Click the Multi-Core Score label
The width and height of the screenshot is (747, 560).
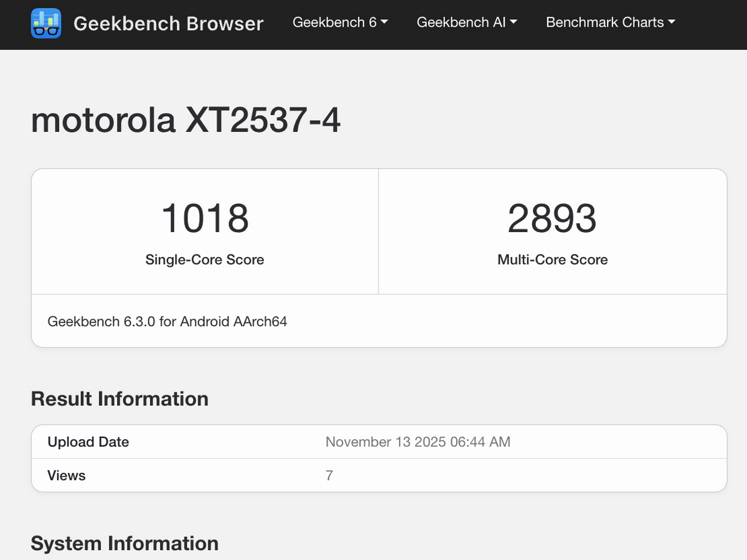click(x=552, y=259)
